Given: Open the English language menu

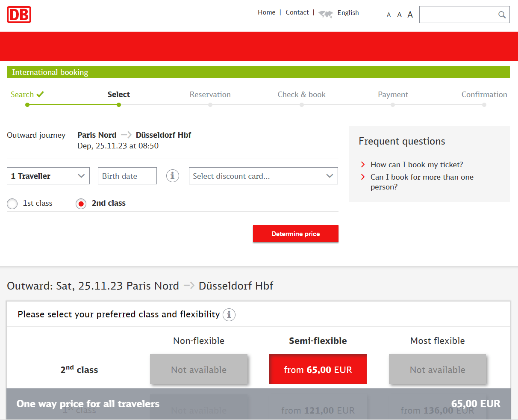Looking at the screenshot, I should pyautogui.click(x=348, y=13).
